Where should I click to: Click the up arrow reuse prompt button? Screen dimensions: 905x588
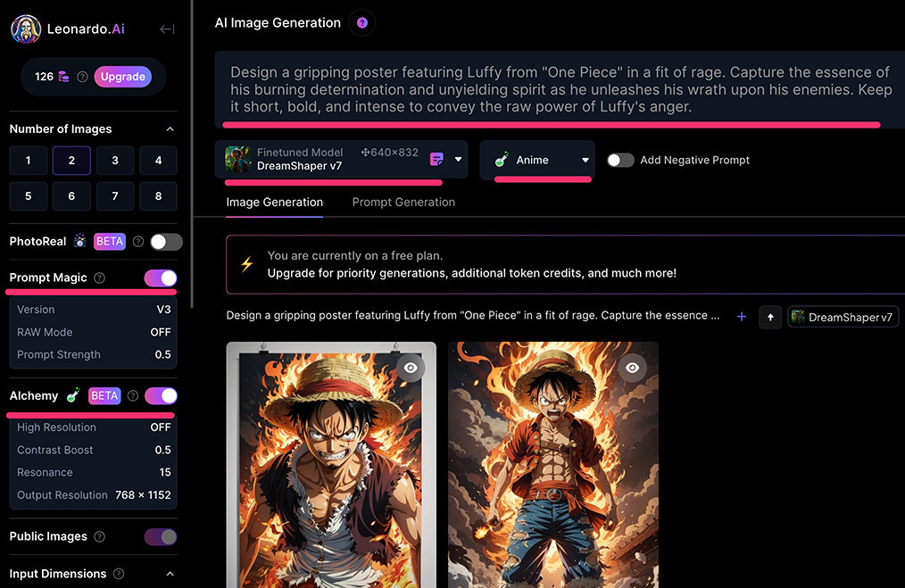770,317
